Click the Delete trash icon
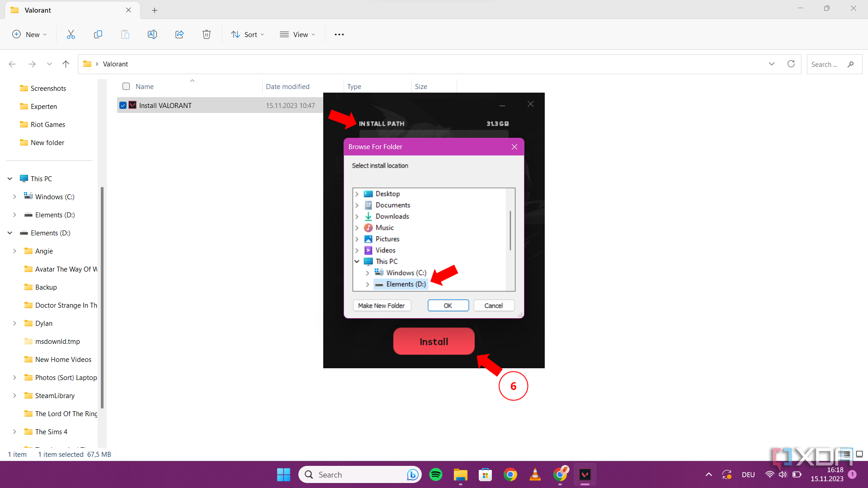Screen dimensions: 868x488 207,34
